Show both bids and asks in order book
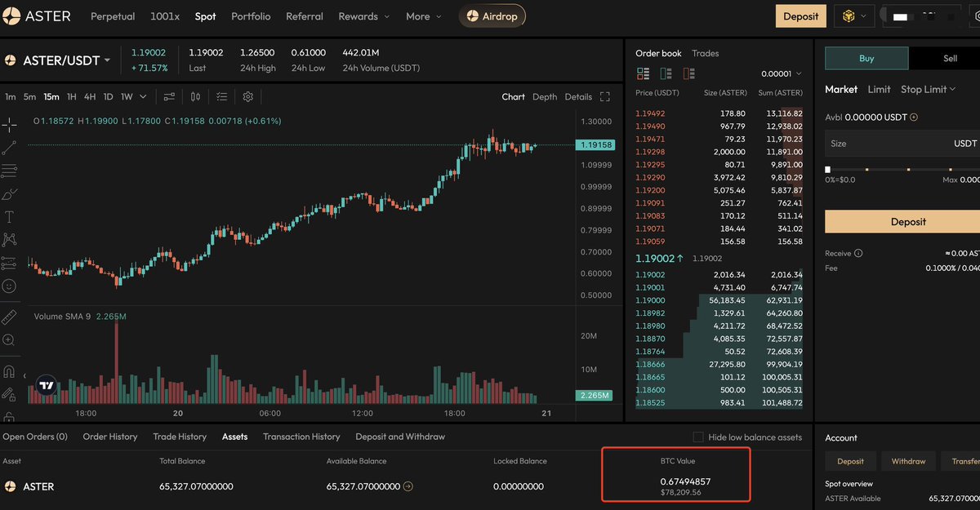The width and height of the screenshot is (980, 510). click(643, 73)
